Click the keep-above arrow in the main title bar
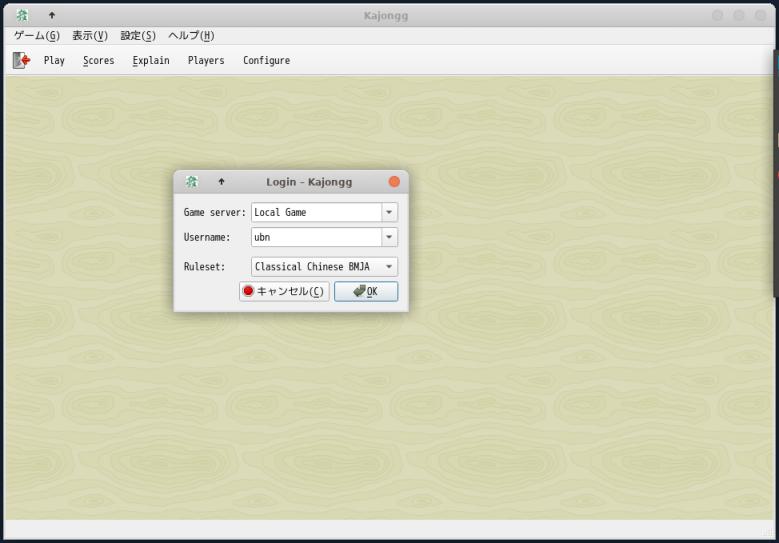 52,15
